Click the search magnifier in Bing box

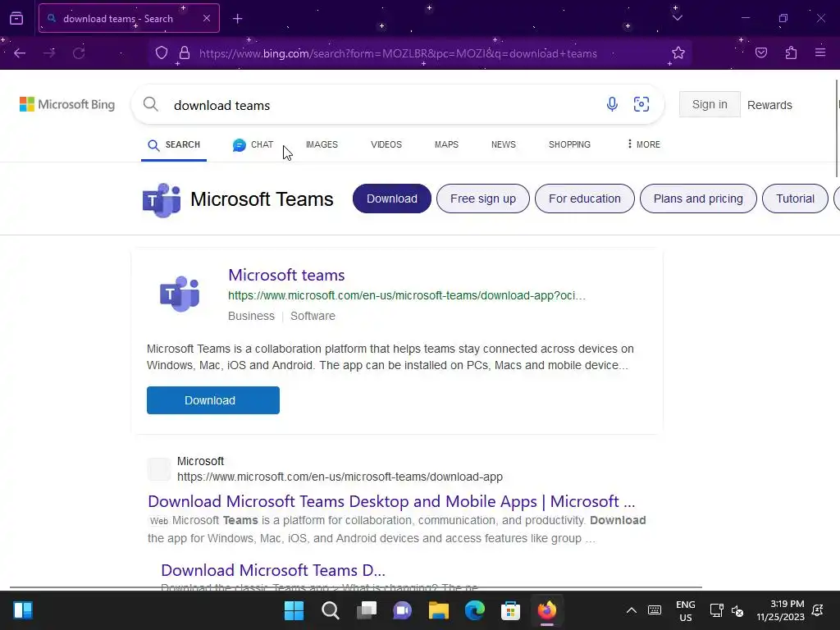151,104
